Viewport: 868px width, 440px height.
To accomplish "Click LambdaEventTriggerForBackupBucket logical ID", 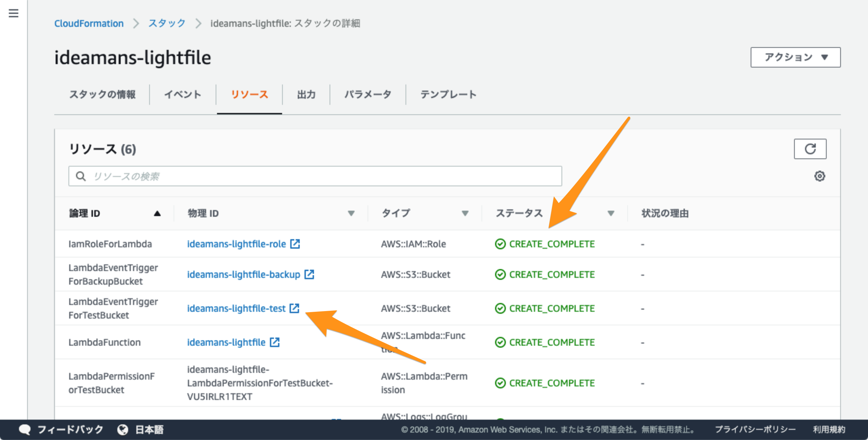I will point(113,274).
